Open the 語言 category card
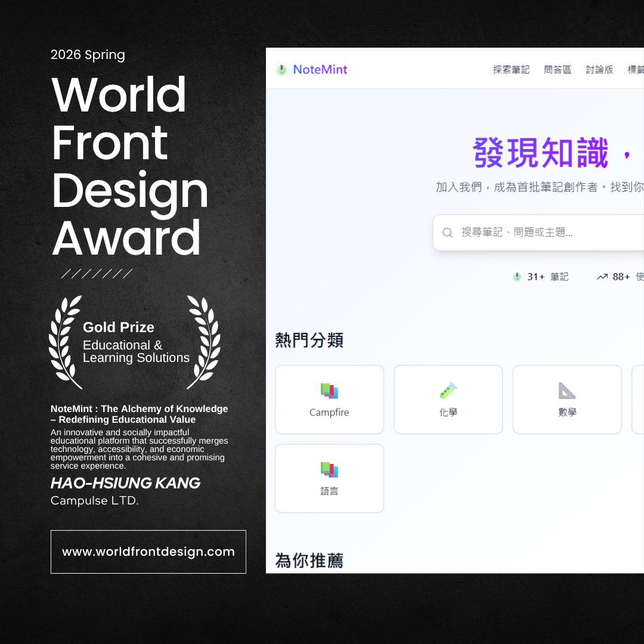 click(329, 478)
